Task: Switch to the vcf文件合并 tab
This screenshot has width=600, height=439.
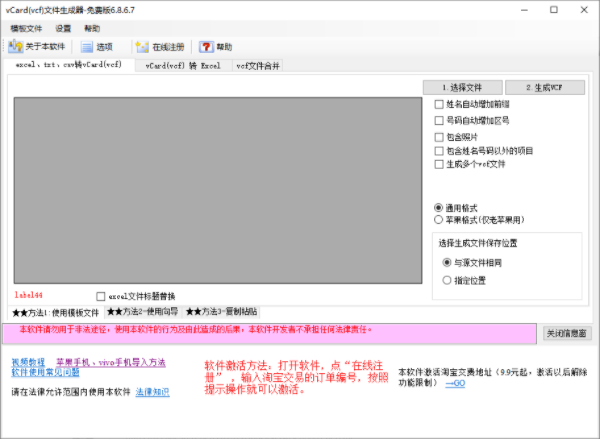Action: click(x=258, y=66)
